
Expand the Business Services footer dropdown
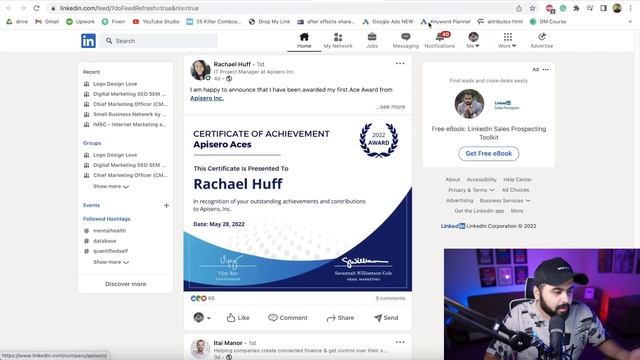point(505,200)
